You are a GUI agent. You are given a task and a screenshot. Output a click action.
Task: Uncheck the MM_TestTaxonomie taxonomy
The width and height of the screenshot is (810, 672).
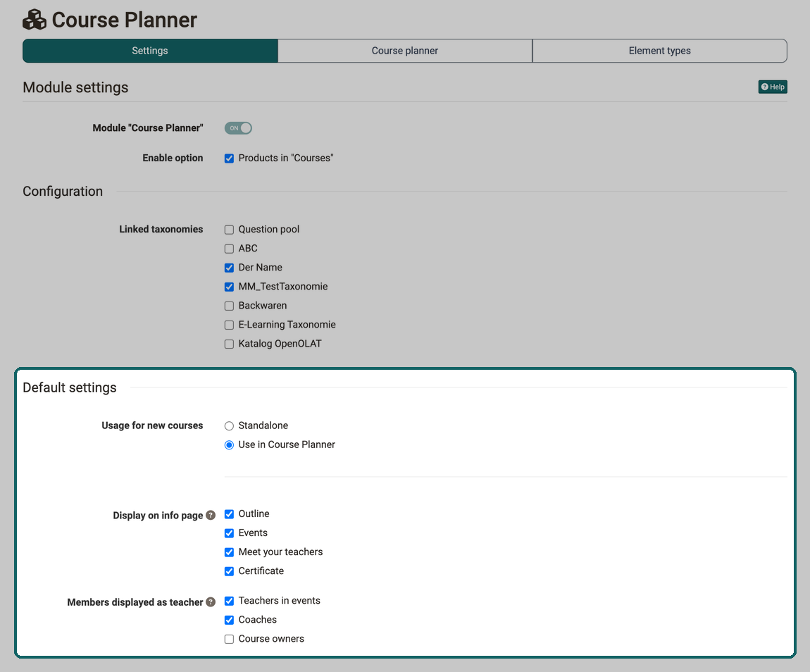coord(230,287)
